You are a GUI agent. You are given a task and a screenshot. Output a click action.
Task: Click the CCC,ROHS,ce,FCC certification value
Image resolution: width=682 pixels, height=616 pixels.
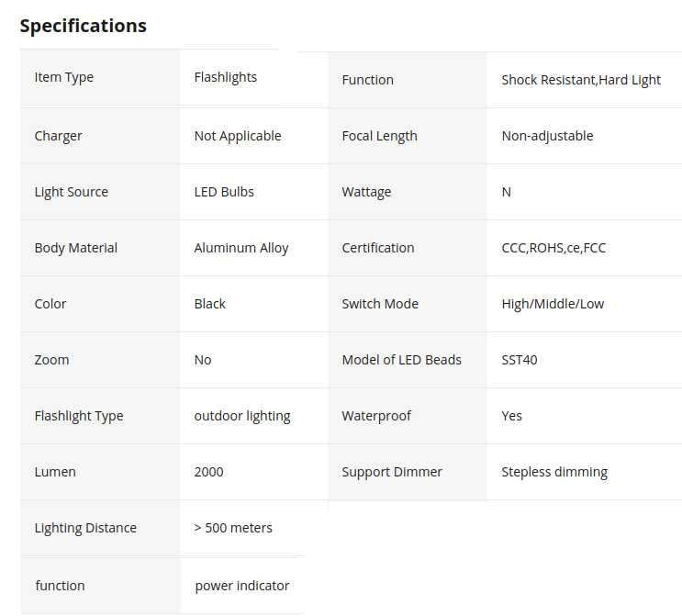[553, 248]
